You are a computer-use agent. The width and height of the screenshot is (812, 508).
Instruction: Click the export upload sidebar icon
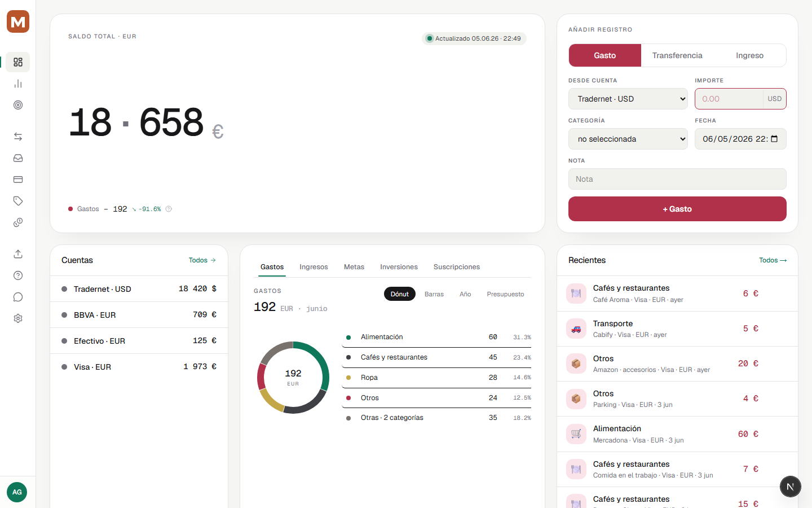18,254
